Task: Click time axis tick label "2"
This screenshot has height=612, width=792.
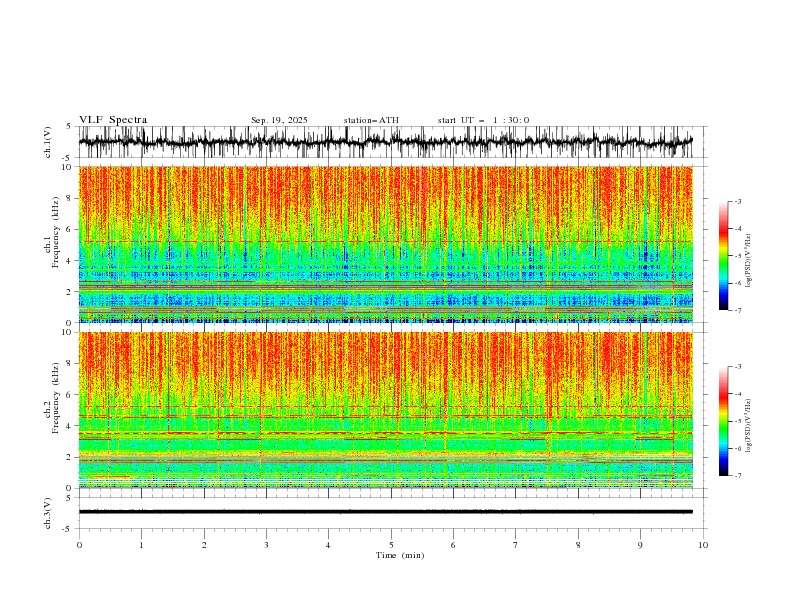Action: coord(204,545)
